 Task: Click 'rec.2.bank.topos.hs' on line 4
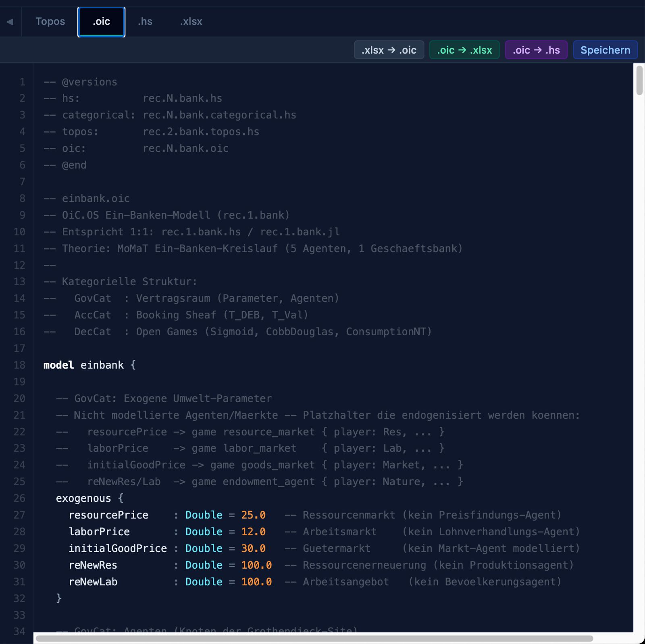point(201,132)
